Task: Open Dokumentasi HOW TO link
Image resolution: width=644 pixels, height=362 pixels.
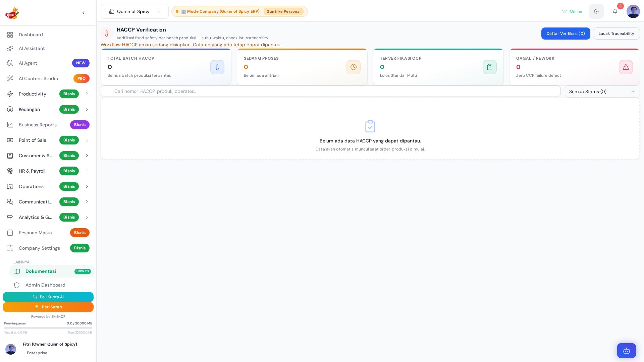Action: point(52,271)
